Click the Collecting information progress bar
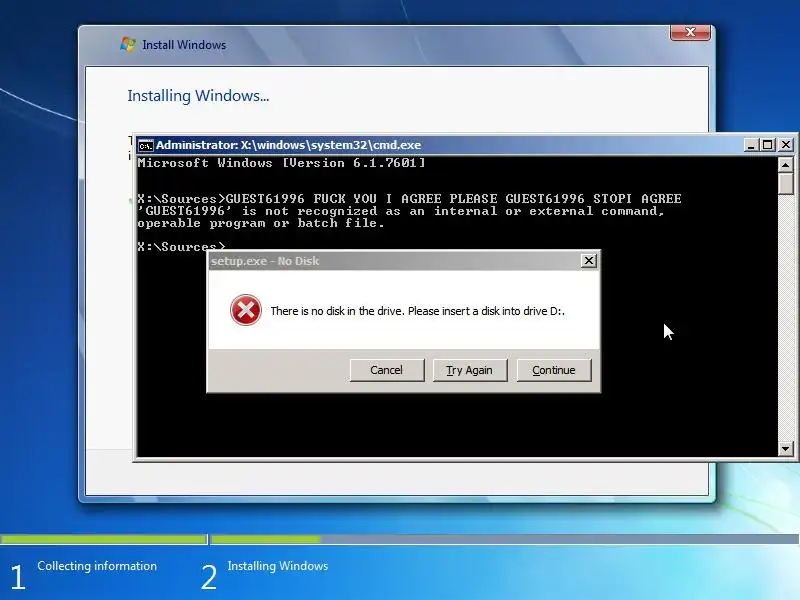The image size is (800, 600). (x=104, y=539)
